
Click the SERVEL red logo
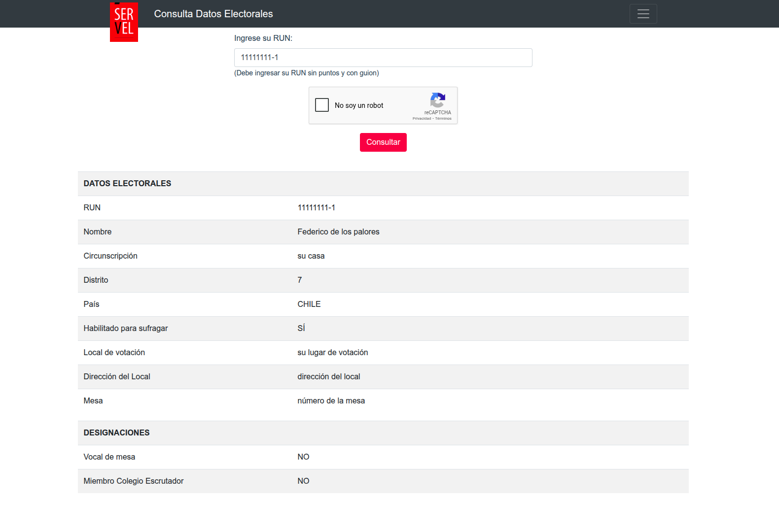(x=124, y=22)
